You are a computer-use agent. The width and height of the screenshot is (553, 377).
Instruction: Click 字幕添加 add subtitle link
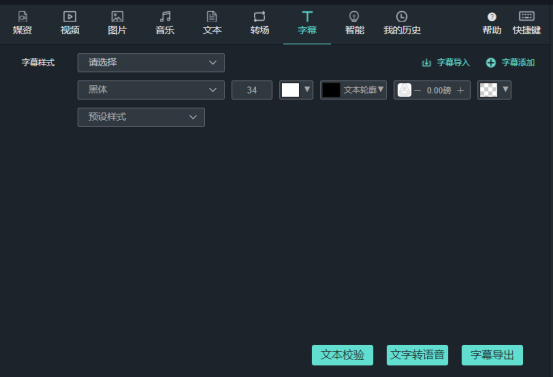[x=510, y=62]
